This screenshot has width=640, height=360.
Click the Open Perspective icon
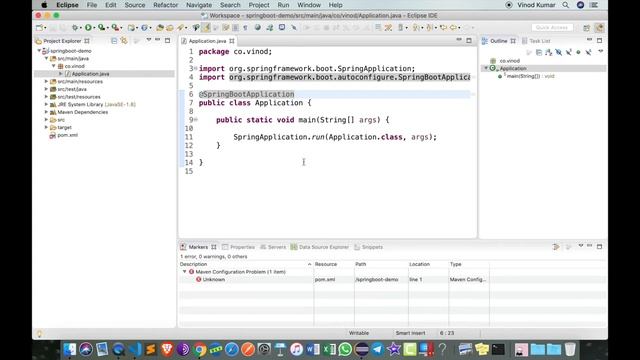click(587, 28)
